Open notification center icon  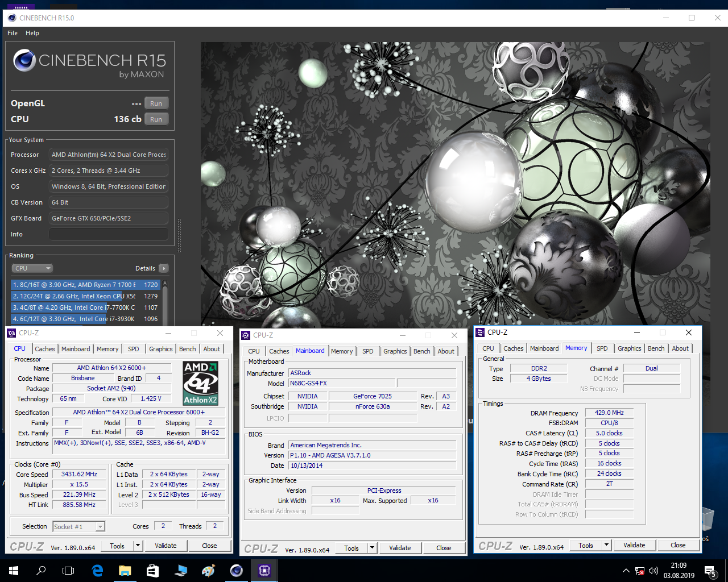click(710, 571)
